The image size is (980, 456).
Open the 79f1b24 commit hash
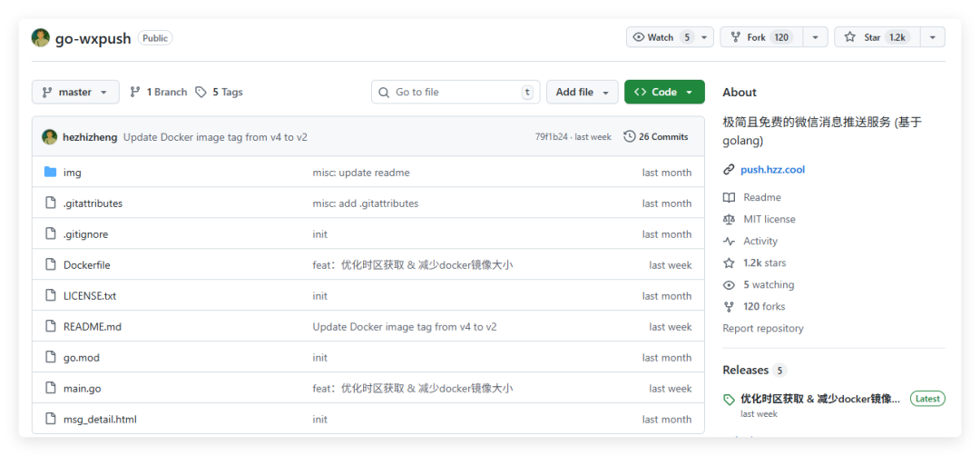(552, 137)
